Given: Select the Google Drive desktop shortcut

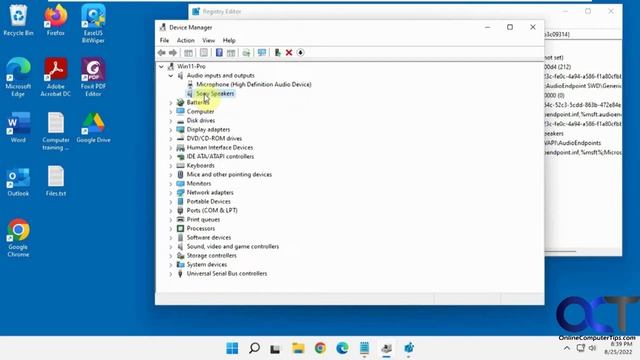Looking at the screenshot, I should point(93,127).
